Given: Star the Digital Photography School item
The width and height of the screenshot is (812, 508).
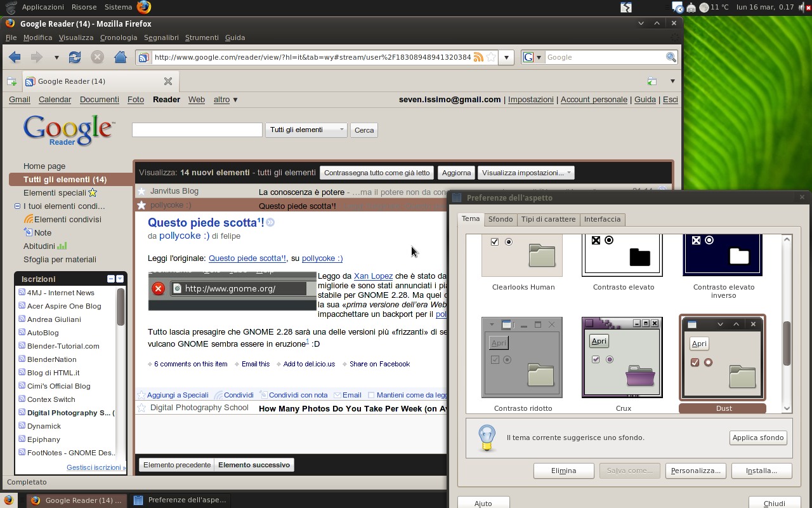Looking at the screenshot, I should [141, 408].
